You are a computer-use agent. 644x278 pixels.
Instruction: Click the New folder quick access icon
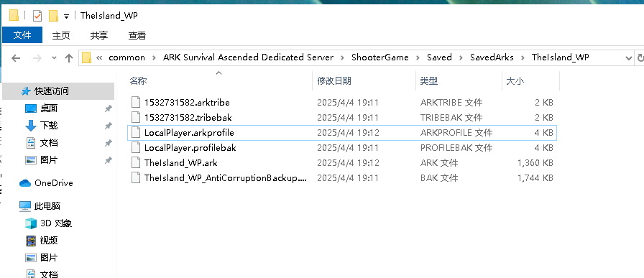(53, 16)
